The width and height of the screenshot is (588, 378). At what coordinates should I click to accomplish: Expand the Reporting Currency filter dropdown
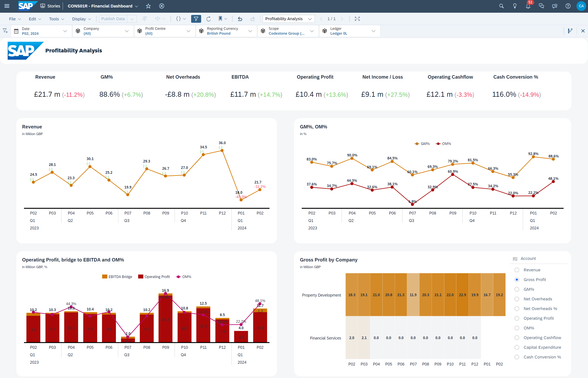coord(250,31)
